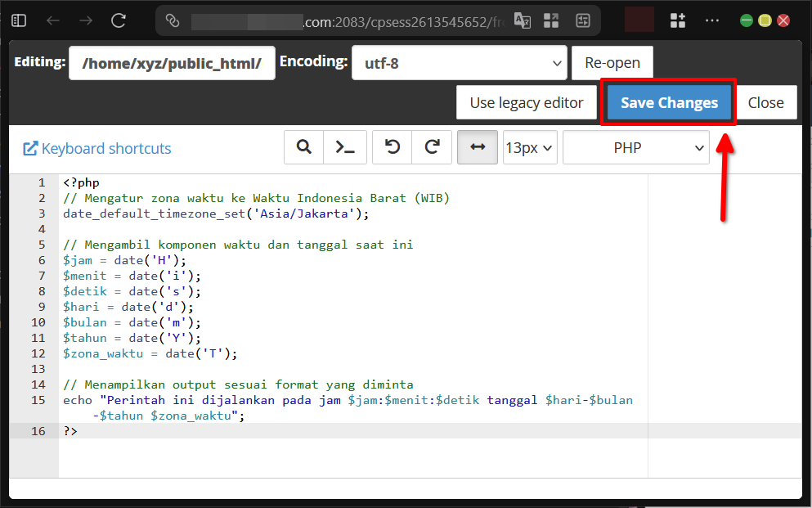Click the file path field /home/xyz/public_html/
Viewport: 812px width, 508px height.
pyautogui.click(x=172, y=63)
